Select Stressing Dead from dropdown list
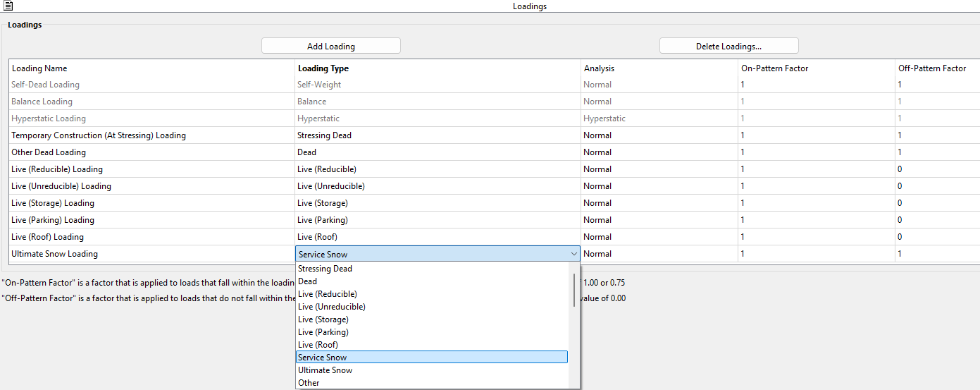The image size is (980, 390). pyautogui.click(x=325, y=269)
